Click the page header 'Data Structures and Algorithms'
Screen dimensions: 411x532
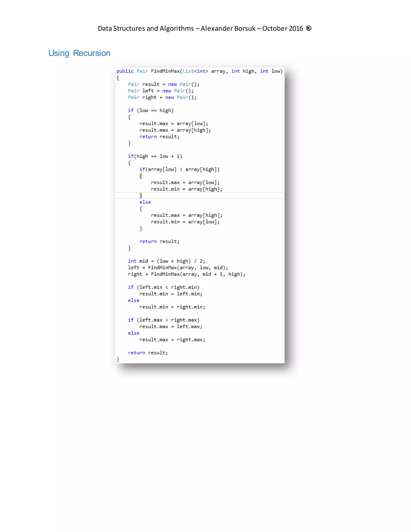point(146,29)
